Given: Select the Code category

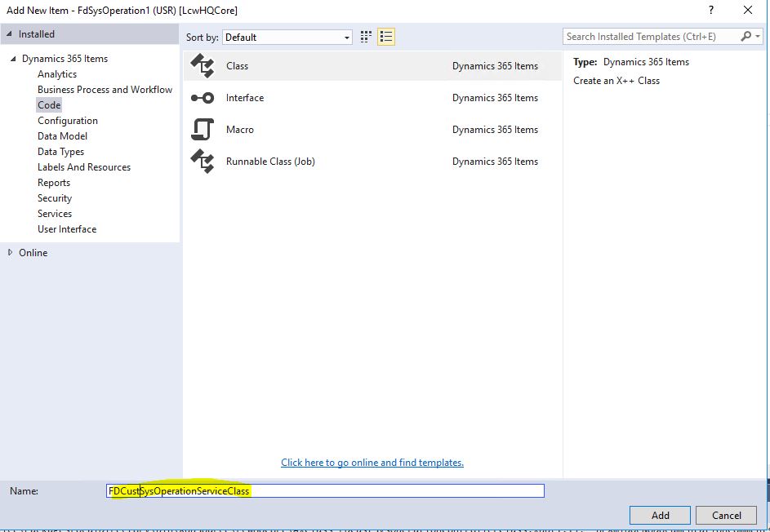Looking at the screenshot, I should coord(49,105).
